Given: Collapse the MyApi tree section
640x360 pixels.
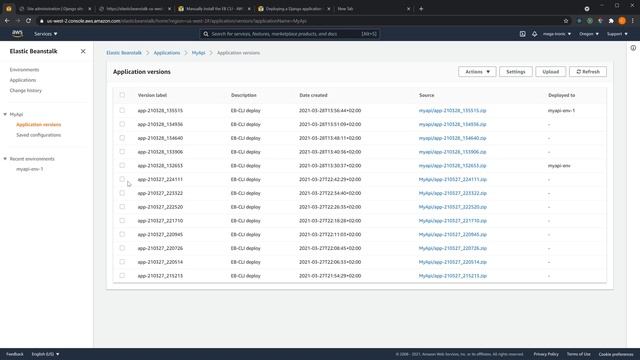Looking at the screenshot, I should 5,114.
